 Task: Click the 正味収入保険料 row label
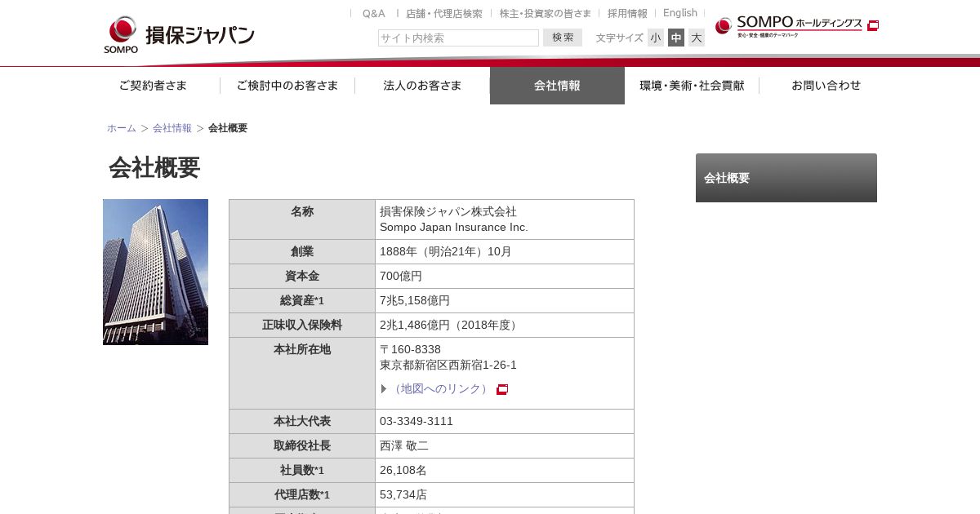302,325
